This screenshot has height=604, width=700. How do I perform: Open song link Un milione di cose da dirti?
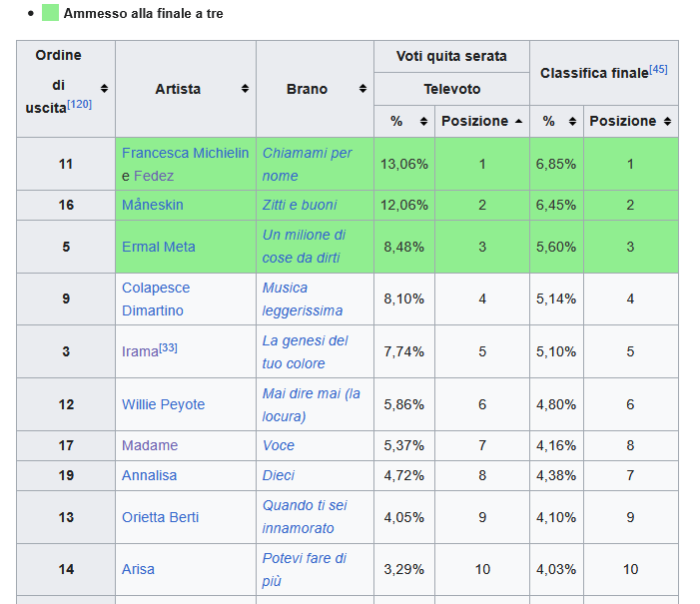pyautogui.click(x=304, y=247)
